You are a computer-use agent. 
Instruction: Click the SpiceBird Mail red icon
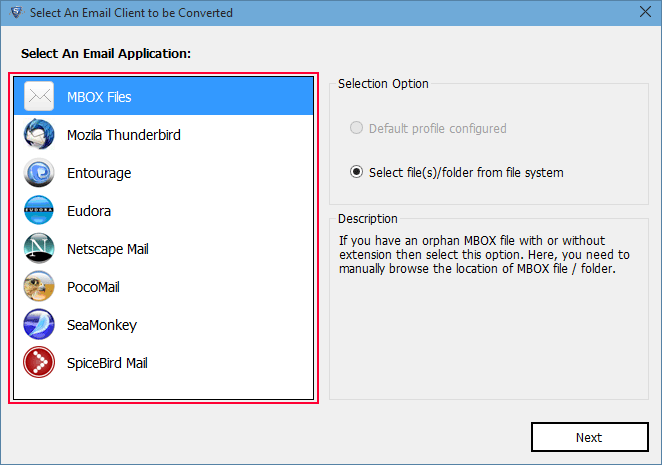click(x=39, y=362)
